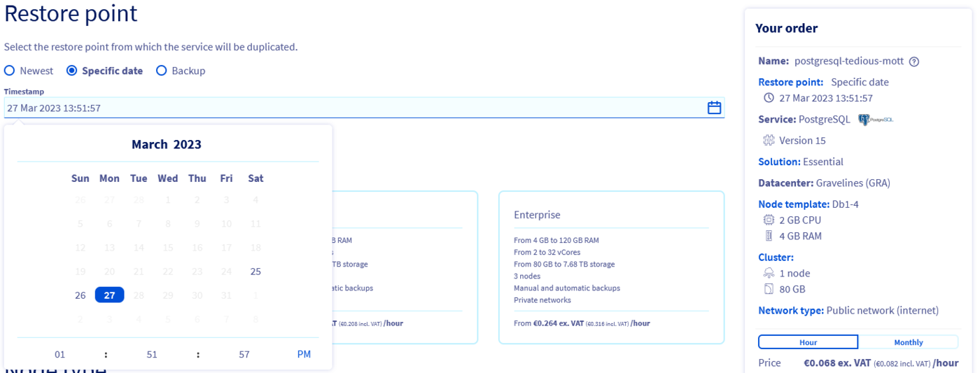Viewport: 980px width, 373px height.
Task: Select the Specific date radio button
Action: click(x=71, y=71)
